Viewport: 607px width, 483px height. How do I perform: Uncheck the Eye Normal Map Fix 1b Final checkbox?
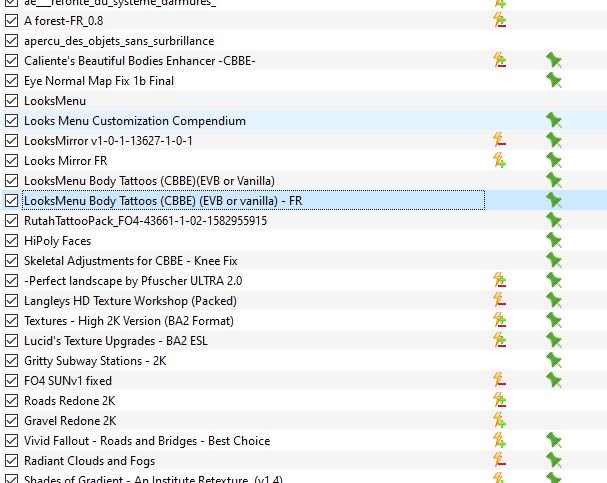tap(11, 80)
